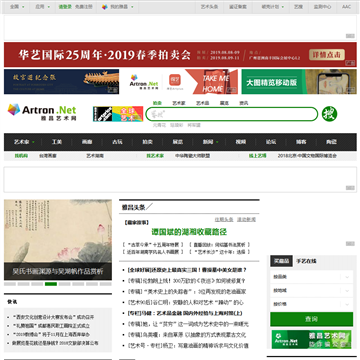Open the 西安文化创意设计大赛 news item
360x360 pixels.
(53, 317)
